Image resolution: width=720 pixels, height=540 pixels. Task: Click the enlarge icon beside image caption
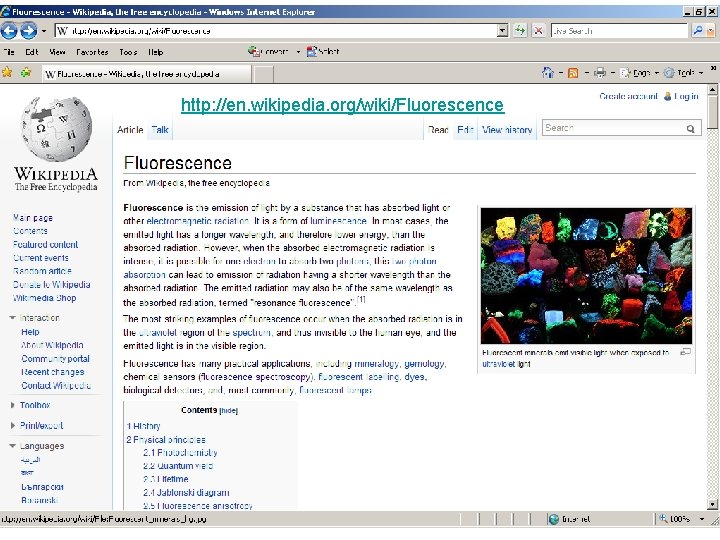tap(686, 352)
